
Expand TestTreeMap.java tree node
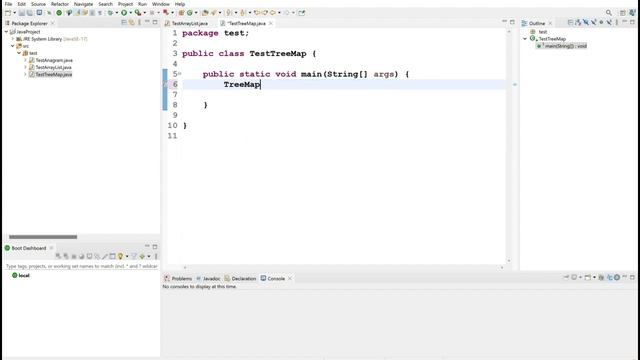pyautogui.click(x=25, y=74)
